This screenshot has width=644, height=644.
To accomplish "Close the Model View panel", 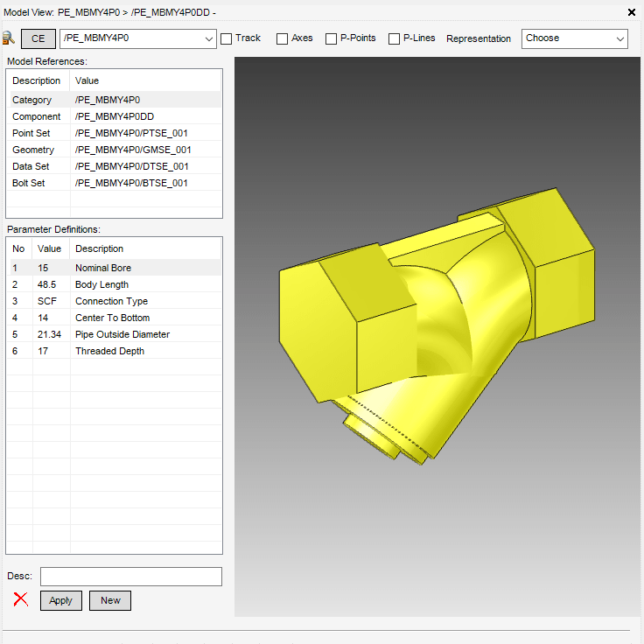I will pyautogui.click(x=632, y=12).
